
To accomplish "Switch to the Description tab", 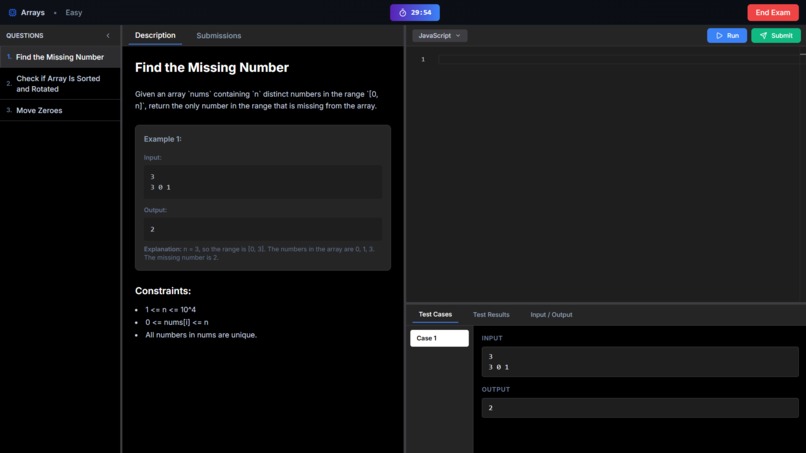I will [x=155, y=35].
